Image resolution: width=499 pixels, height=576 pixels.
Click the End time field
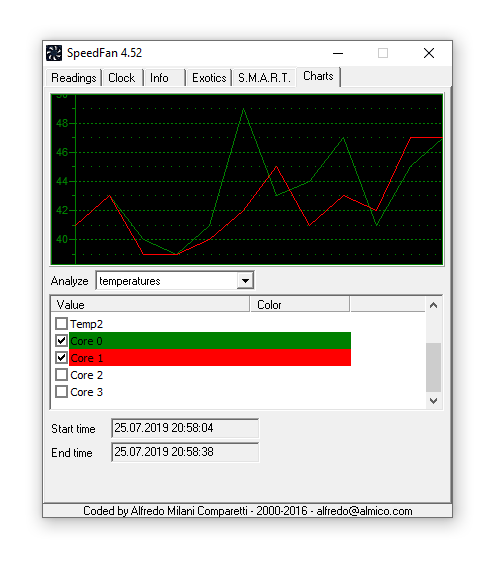pyautogui.click(x=185, y=452)
